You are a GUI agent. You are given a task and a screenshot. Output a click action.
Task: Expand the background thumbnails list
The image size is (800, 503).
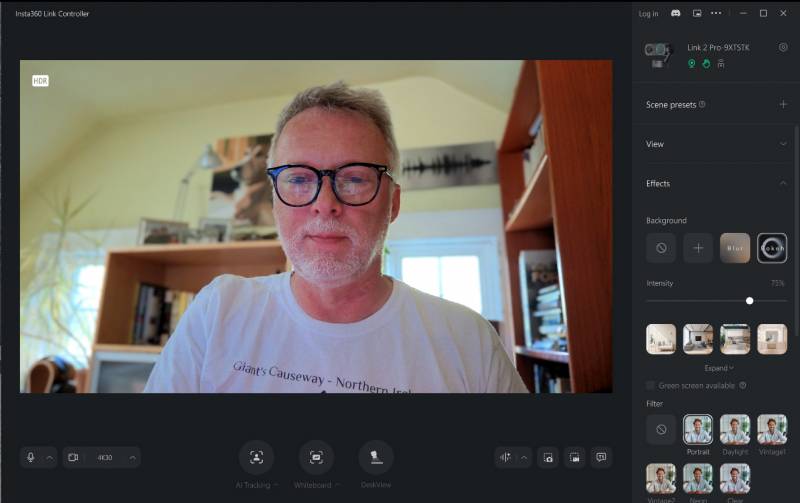(x=719, y=368)
